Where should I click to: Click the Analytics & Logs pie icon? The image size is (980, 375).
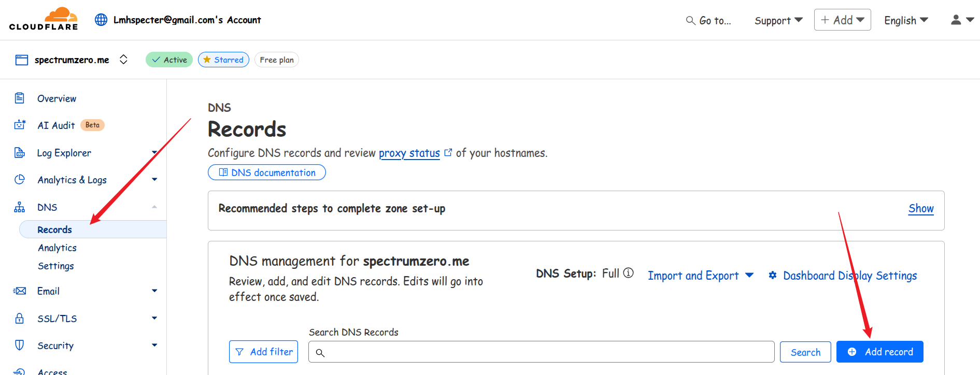click(20, 179)
